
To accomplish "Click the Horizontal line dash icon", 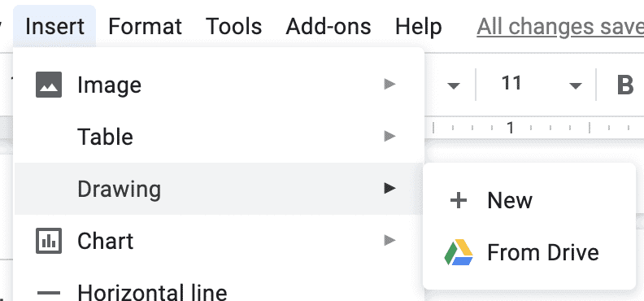I will [x=49, y=293].
